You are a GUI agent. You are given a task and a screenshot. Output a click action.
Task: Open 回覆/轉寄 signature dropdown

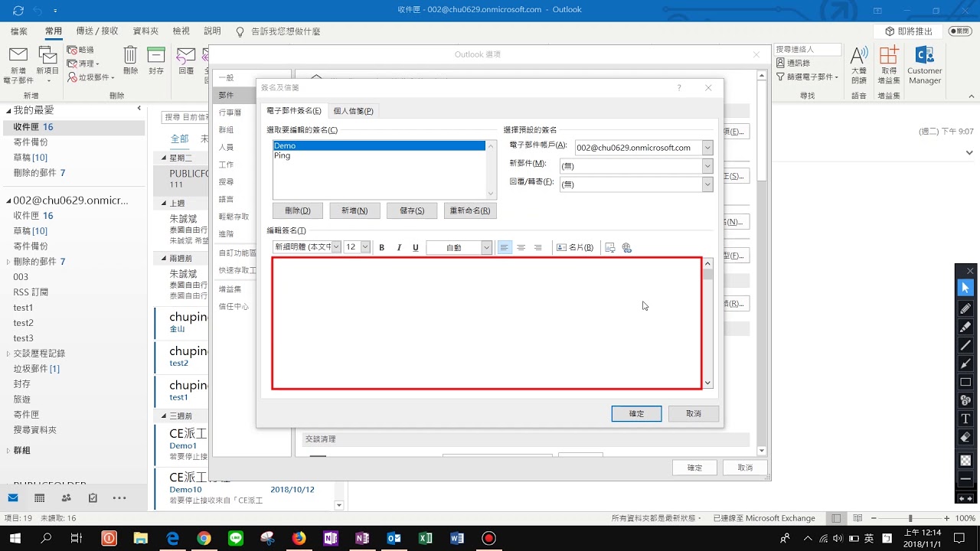coord(707,184)
